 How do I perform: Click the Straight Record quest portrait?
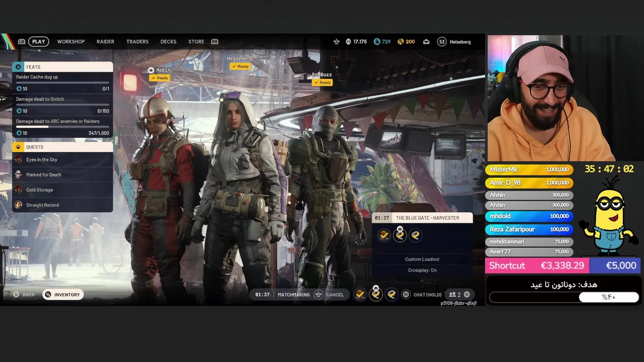coord(18,205)
